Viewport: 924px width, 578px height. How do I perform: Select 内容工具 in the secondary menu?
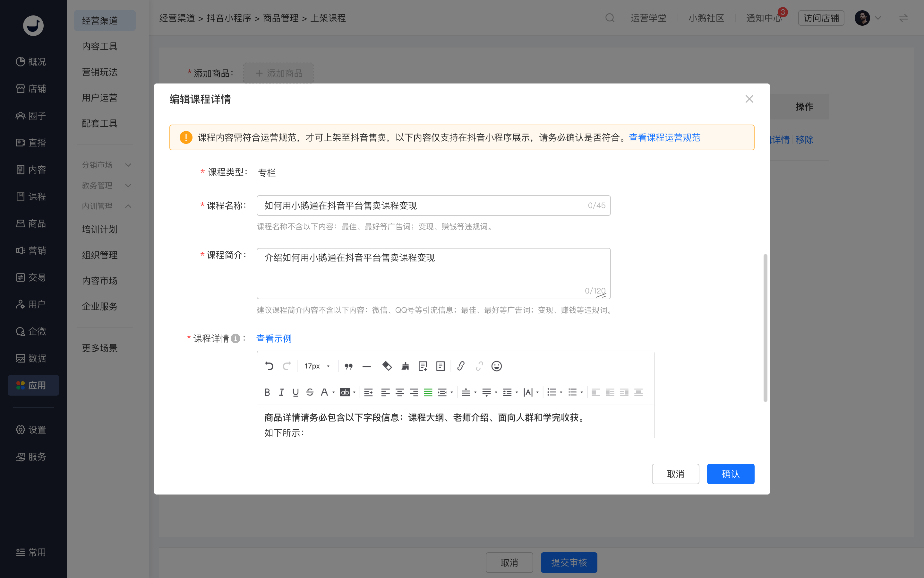click(100, 46)
